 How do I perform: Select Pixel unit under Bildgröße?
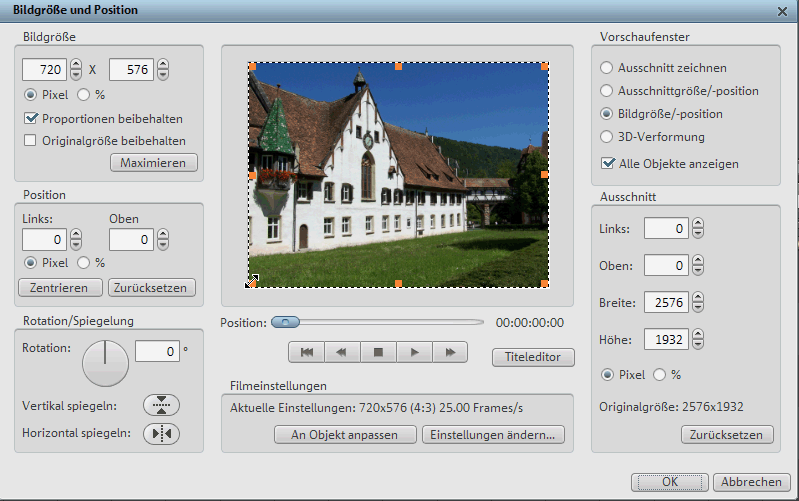[x=31, y=95]
